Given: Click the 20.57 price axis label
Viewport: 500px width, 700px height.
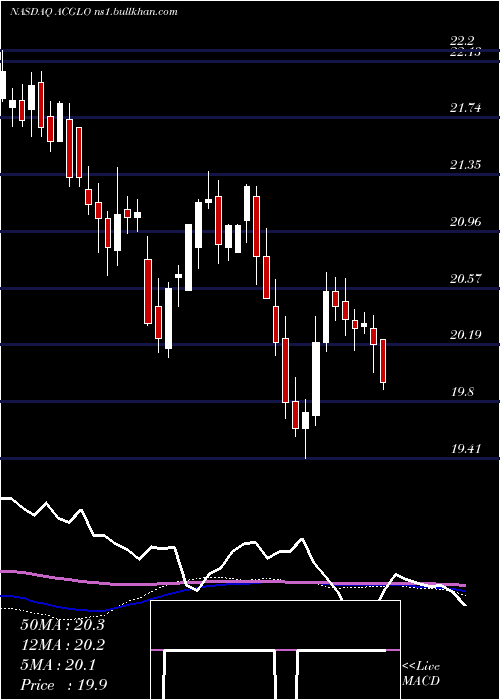Looking at the screenshot, I should point(466,279).
